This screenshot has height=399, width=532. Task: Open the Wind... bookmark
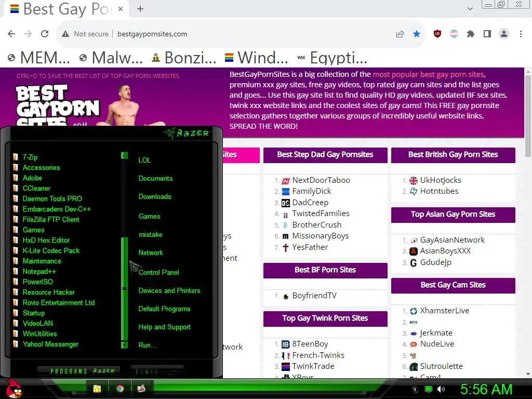click(x=257, y=58)
